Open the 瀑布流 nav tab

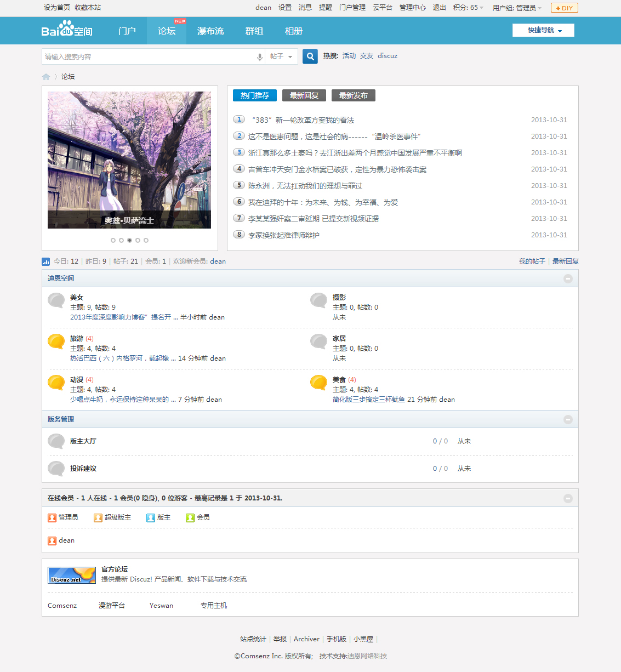210,31
